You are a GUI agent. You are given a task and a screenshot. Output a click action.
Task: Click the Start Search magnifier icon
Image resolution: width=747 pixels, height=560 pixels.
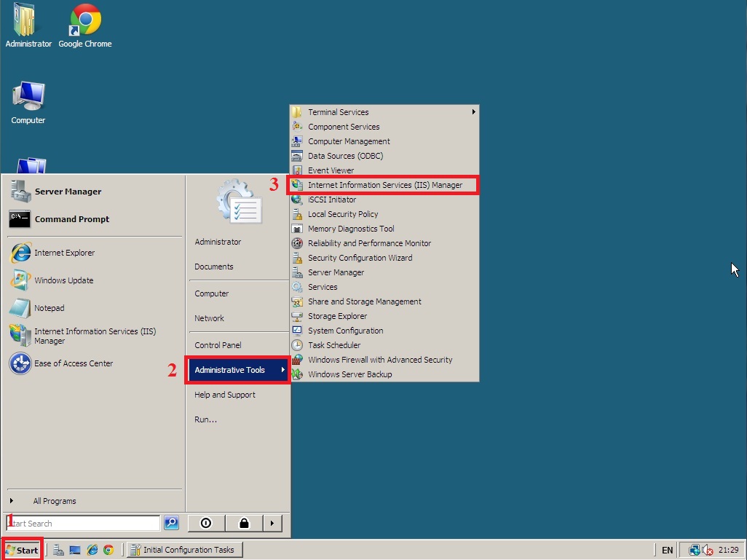(x=171, y=523)
